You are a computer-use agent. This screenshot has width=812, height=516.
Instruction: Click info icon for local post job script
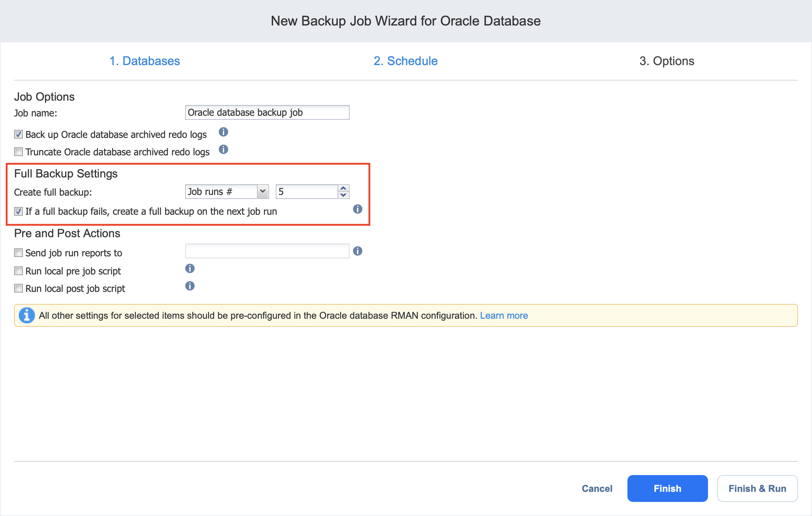point(190,286)
